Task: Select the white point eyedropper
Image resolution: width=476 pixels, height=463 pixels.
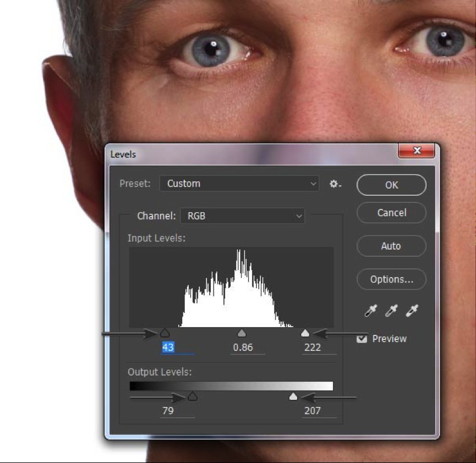Action: 412,311
